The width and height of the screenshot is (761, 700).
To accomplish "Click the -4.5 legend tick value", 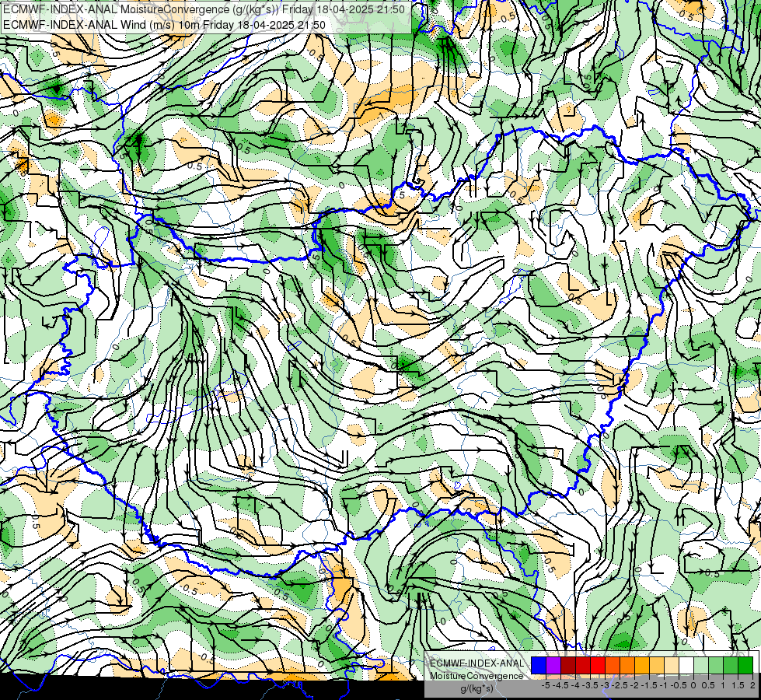I will [x=561, y=685].
